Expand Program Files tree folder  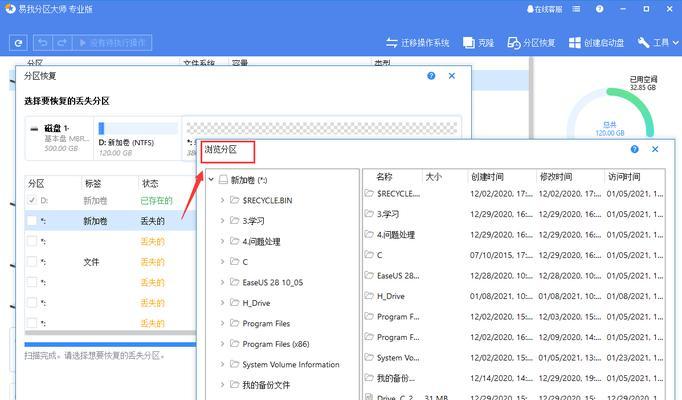click(222, 323)
